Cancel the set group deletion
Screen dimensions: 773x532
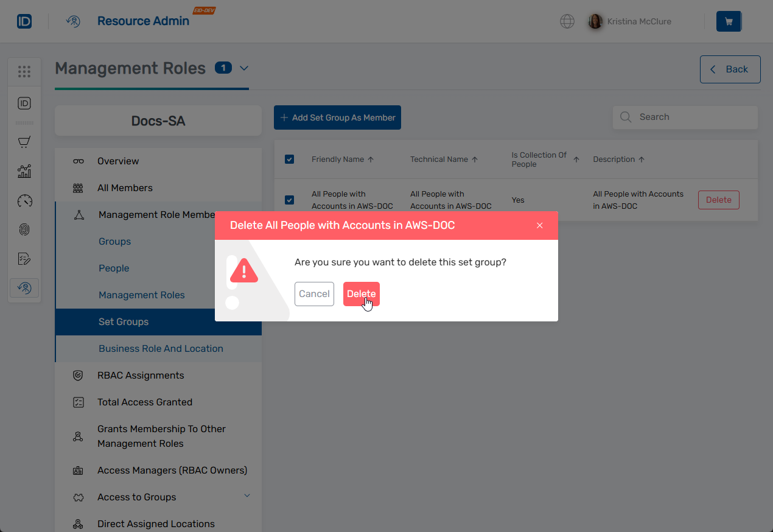pos(314,294)
